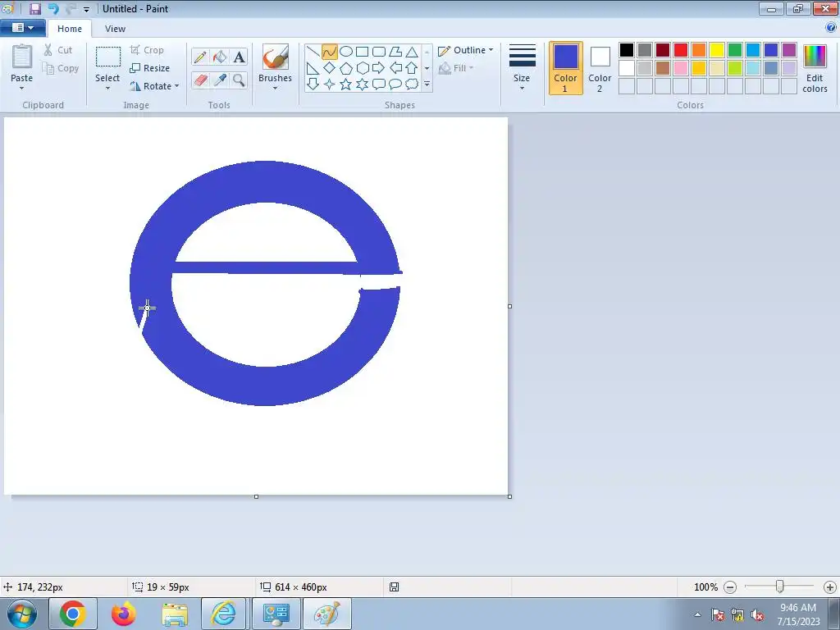This screenshot has width=840, height=630.
Task: Click the zoom out minus button
Action: (729, 587)
